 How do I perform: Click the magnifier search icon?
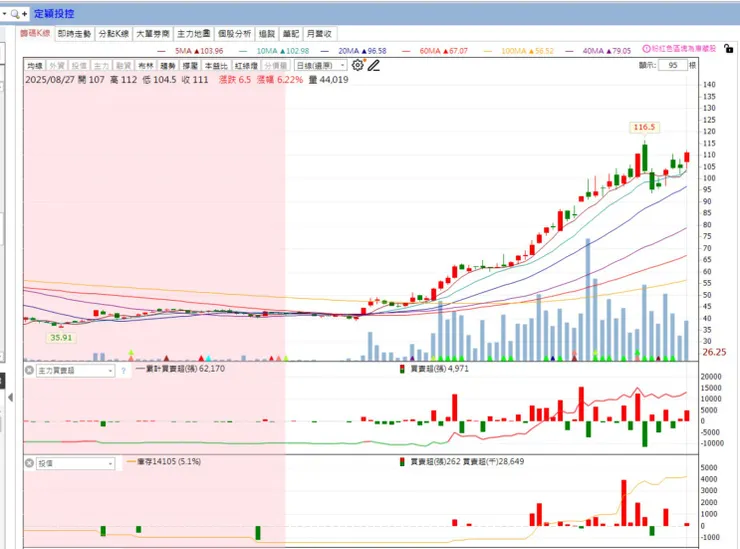(15, 14)
